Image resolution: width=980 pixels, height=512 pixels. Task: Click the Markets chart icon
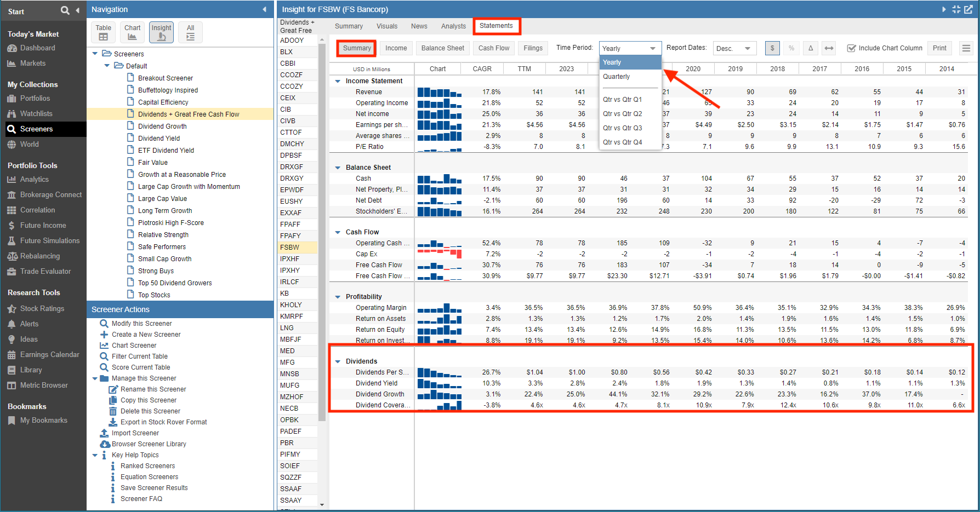[12, 64]
